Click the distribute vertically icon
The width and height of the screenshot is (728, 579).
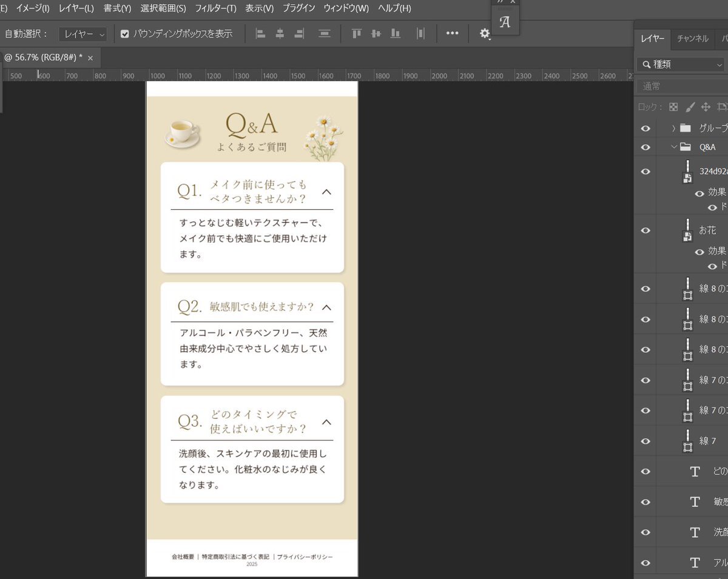point(325,34)
